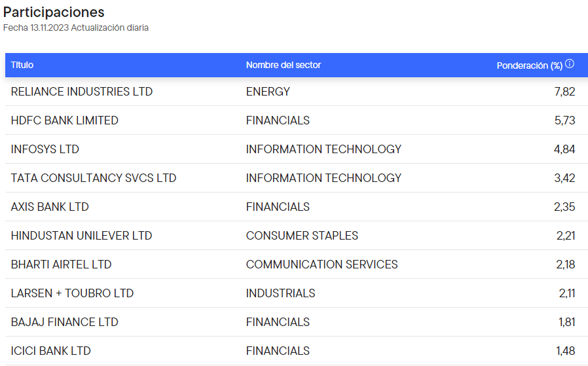Click on AXIS BANK LTD
Viewport: 588px width, 366px height.
pos(50,207)
